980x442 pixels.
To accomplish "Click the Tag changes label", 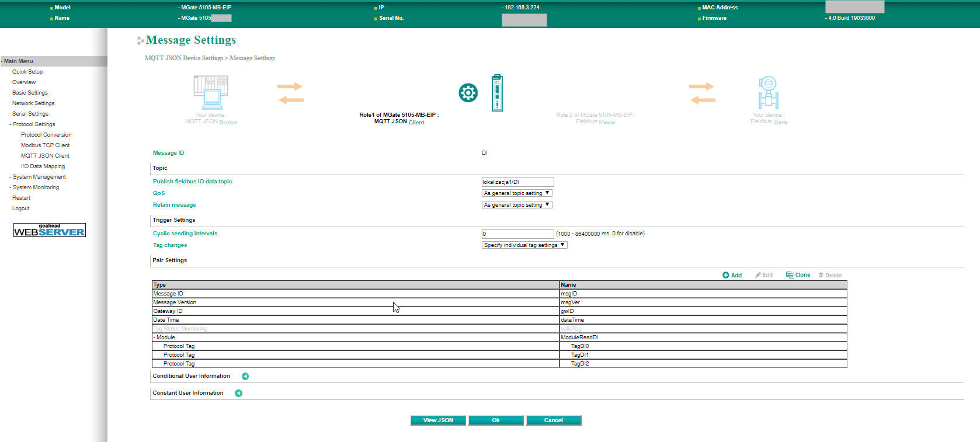I will click(170, 245).
